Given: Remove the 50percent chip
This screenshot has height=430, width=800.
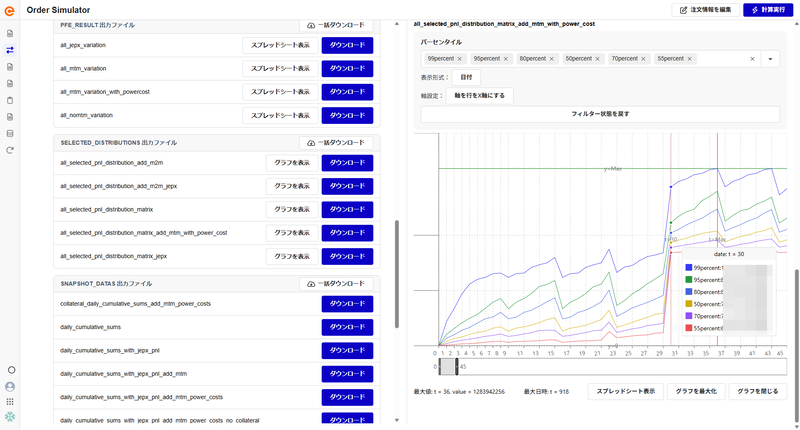Looking at the screenshot, I should tap(597, 59).
